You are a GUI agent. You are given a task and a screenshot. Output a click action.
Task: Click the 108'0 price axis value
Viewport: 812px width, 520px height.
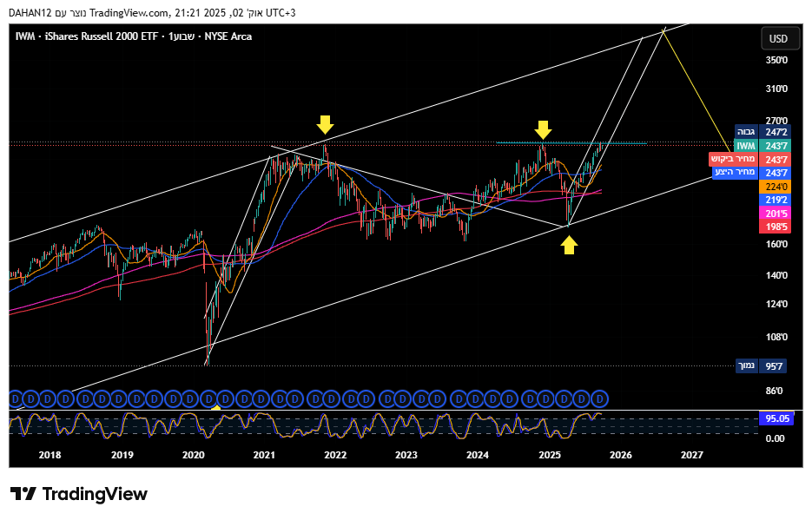pyautogui.click(x=776, y=337)
